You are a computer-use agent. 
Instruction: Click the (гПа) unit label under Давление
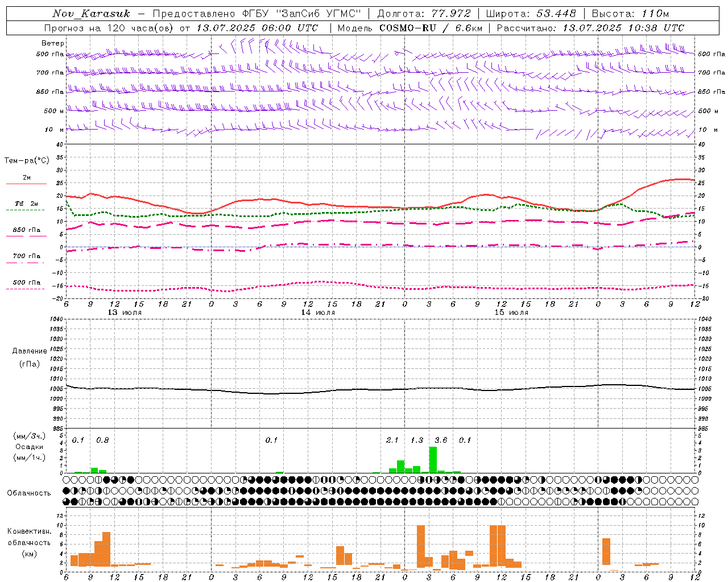[30, 364]
